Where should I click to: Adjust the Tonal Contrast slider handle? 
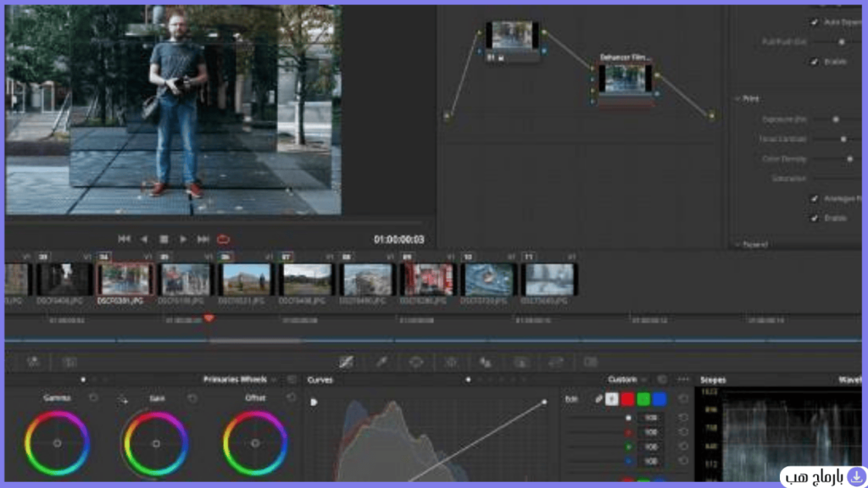click(x=843, y=139)
